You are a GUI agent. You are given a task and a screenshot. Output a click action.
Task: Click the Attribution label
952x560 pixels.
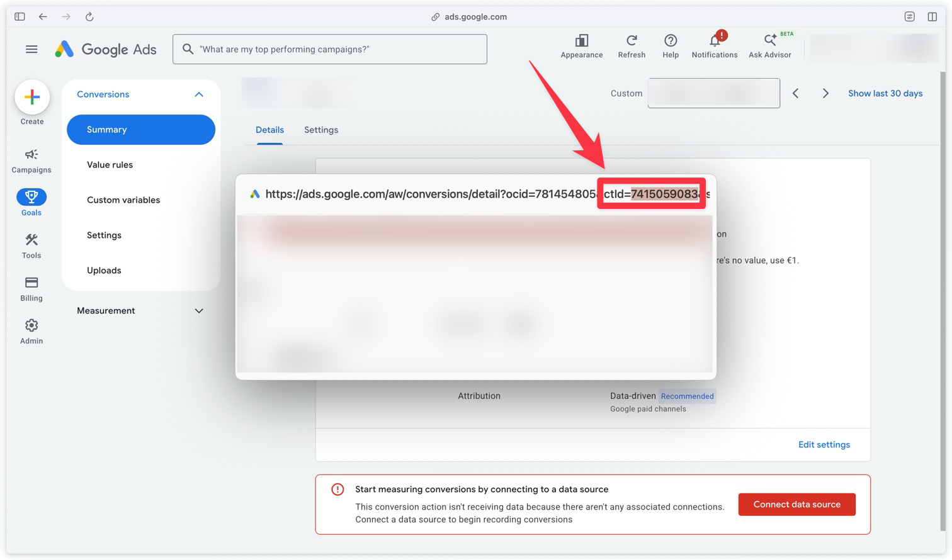click(x=479, y=396)
